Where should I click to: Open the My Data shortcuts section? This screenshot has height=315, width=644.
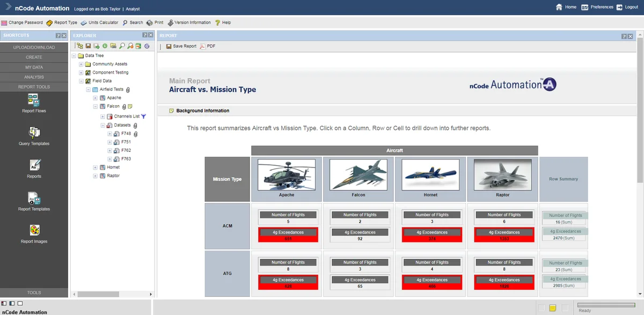pyautogui.click(x=34, y=67)
